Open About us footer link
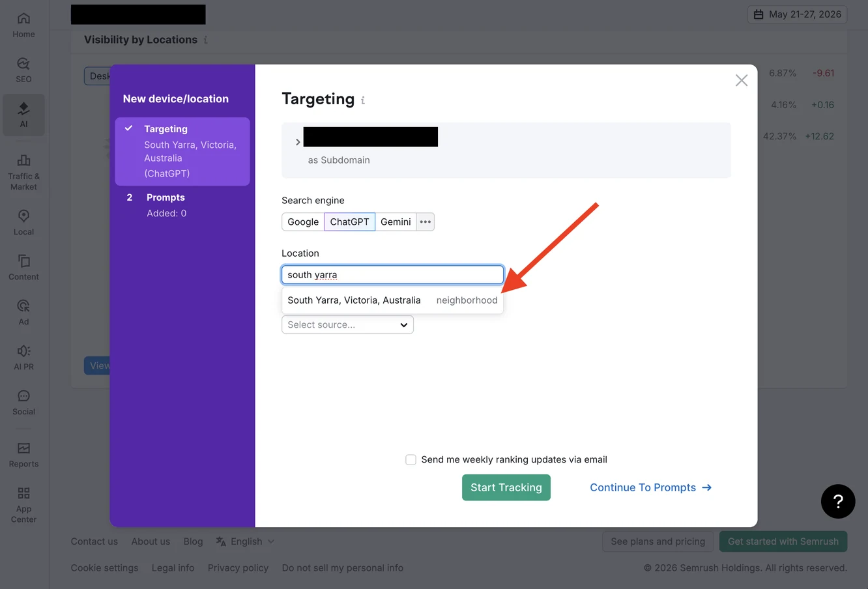The width and height of the screenshot is (868, 589). pos(151,541)
